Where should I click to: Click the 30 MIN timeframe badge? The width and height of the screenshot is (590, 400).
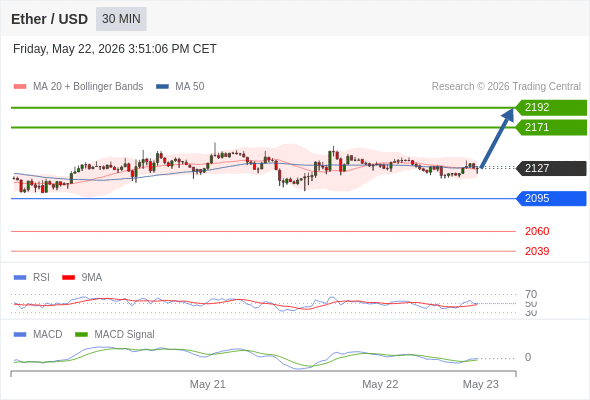121,19
